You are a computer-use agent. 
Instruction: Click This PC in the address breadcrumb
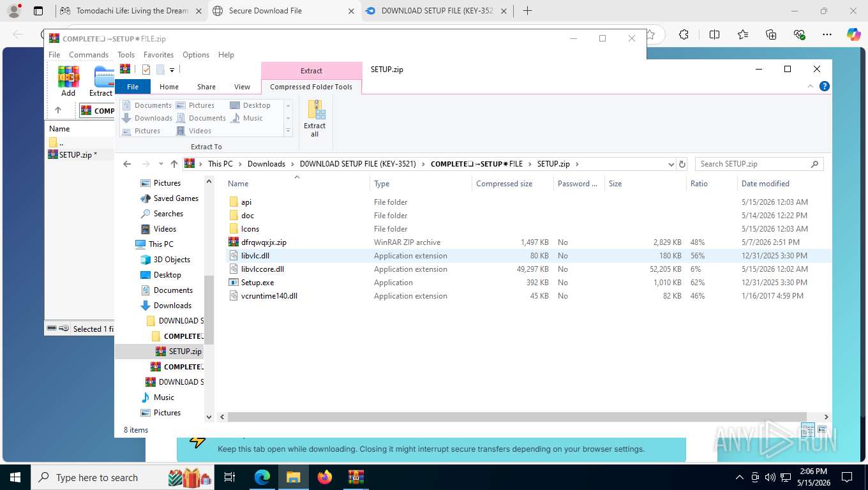(220, 164)
